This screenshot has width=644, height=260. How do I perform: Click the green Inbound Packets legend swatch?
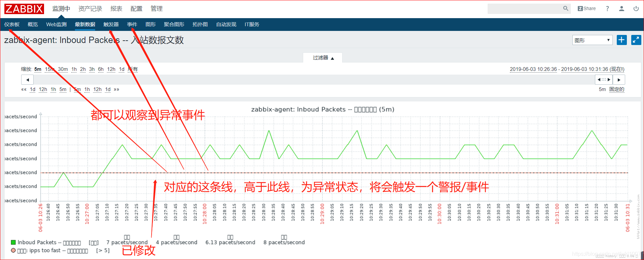13,242
